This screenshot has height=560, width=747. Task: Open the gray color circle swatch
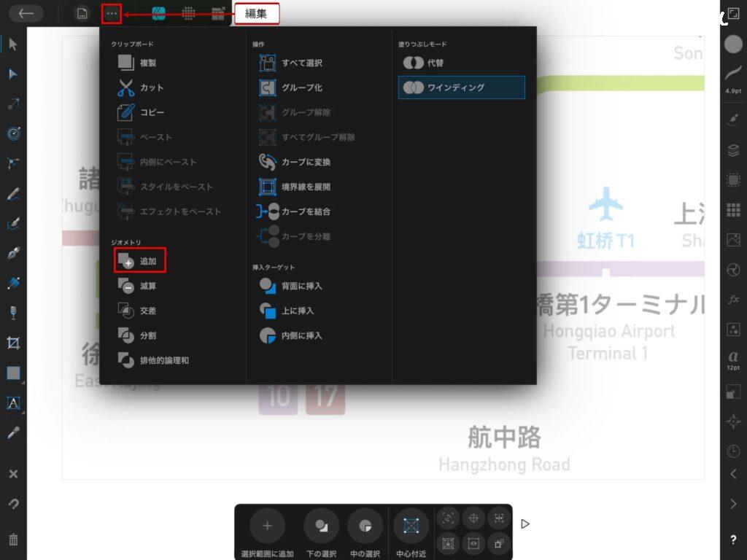point(733,44)
